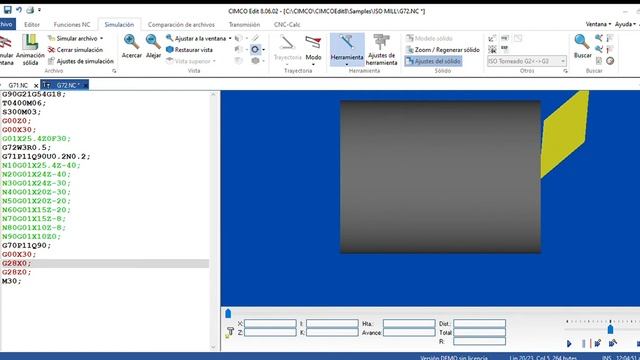Open the Archivo group dialog launcher

pyautogui.click(x=114, y=71)
